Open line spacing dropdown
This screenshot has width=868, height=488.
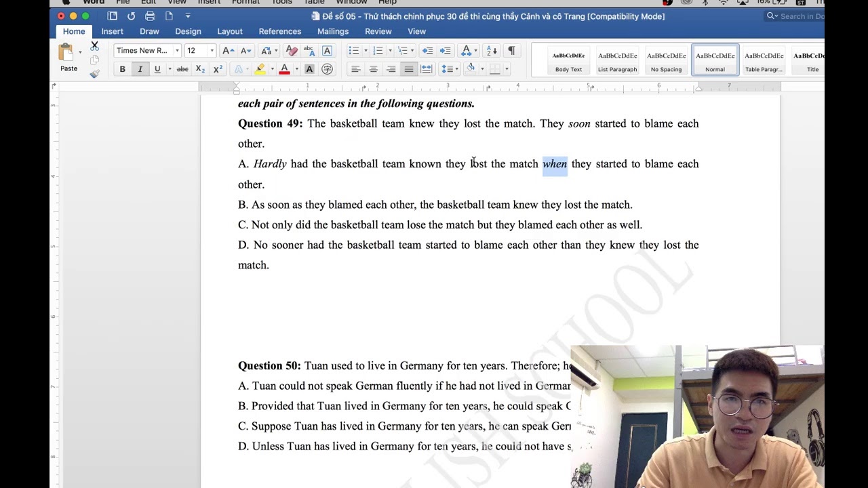click(x=449, y=69)
